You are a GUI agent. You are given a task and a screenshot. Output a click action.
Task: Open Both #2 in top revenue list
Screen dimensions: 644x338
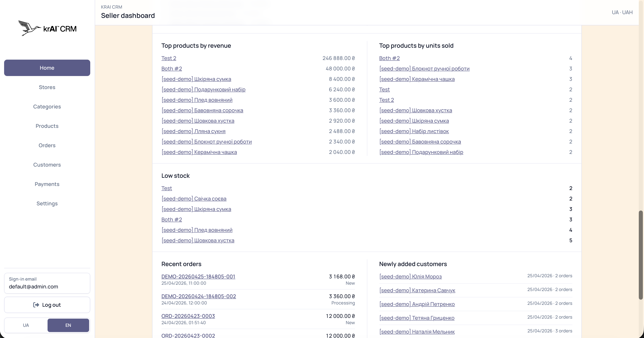point(172,68)
